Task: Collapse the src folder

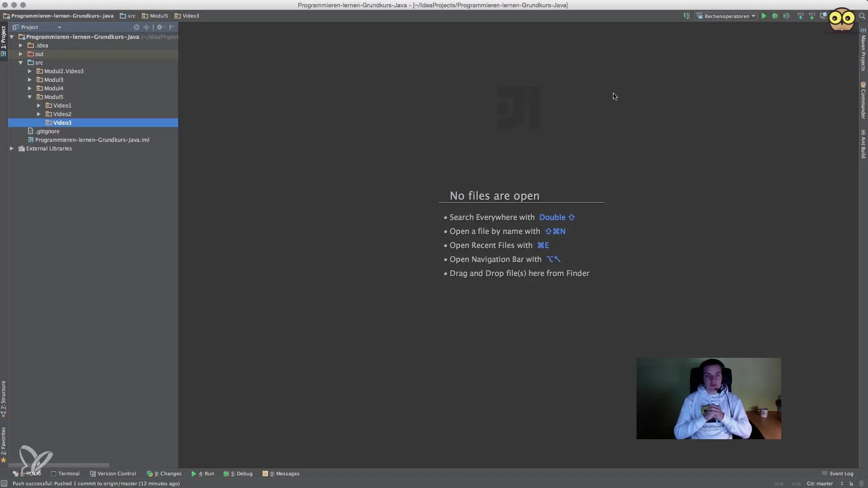Action: [21, 63]
